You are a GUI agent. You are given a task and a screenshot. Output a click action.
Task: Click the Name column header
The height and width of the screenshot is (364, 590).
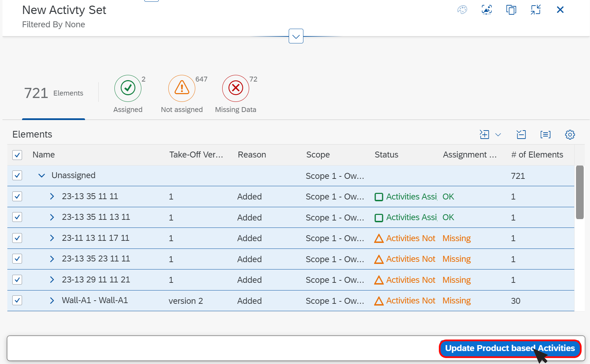(x=44, y=155)
